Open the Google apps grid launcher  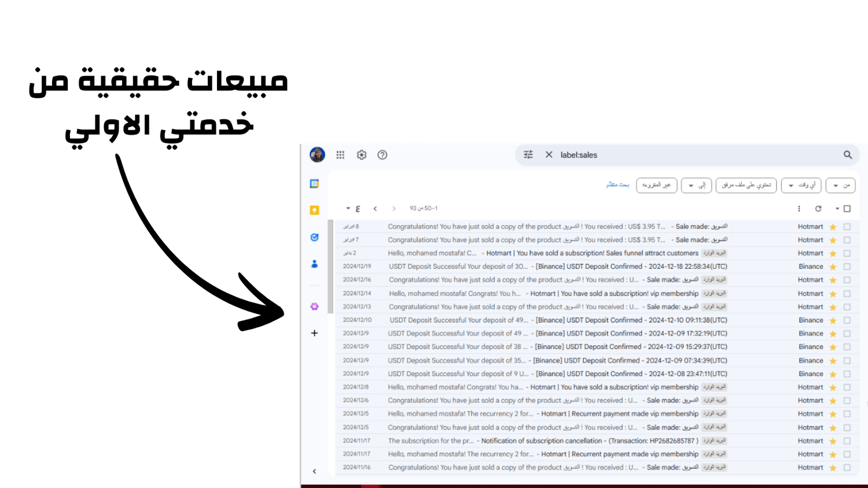tap(340, 155)
